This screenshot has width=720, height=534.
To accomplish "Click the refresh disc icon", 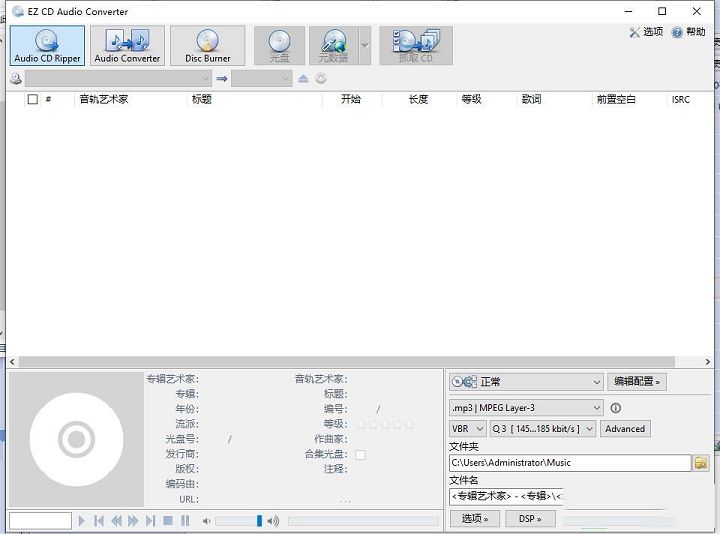I will (321, 79).
